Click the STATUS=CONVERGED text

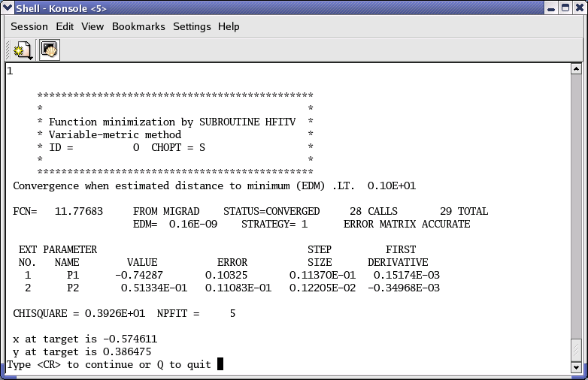(271, 212)
